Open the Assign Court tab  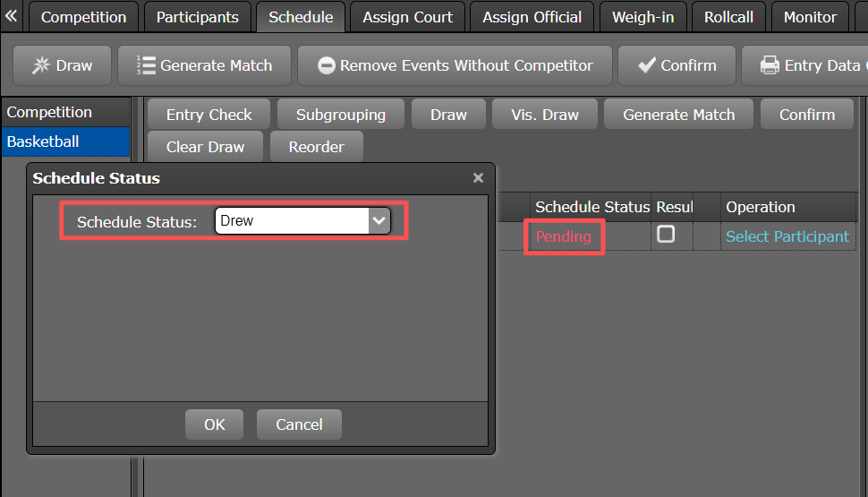pos(408,17)
